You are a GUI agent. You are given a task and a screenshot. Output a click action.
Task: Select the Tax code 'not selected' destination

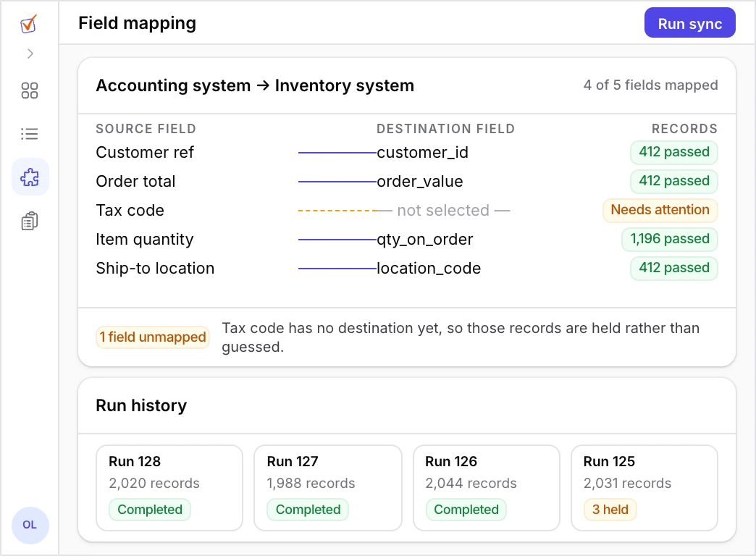pos(444,210)
